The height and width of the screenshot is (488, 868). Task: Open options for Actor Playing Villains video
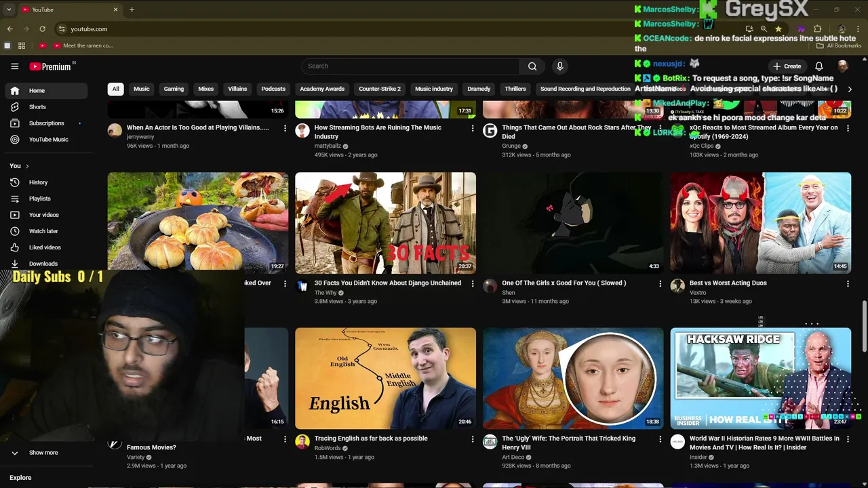click(285, 128)
